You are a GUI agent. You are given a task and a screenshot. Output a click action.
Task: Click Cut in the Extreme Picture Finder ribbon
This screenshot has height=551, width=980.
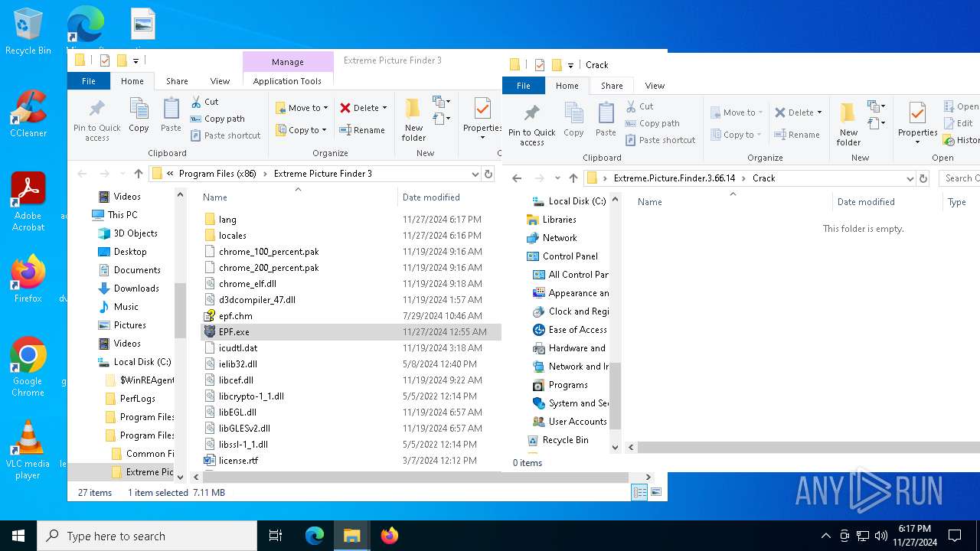(x=204, y=102)
